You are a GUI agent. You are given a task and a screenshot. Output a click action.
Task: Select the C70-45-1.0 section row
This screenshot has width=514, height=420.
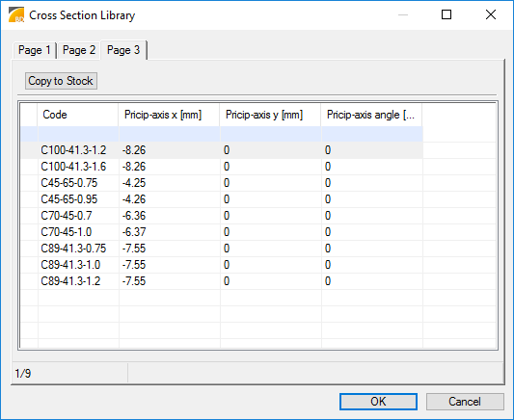point(222,232)
